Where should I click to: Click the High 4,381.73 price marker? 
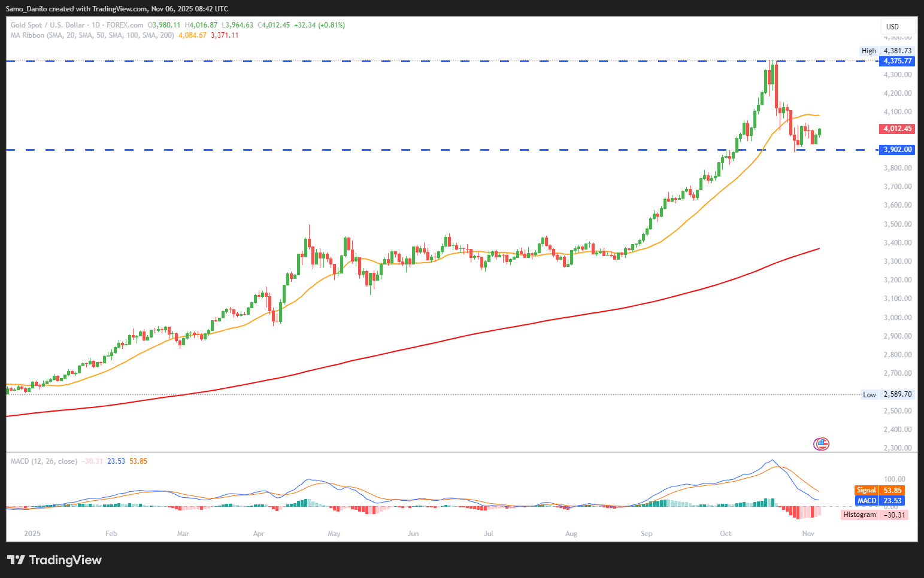pos(887,51)
